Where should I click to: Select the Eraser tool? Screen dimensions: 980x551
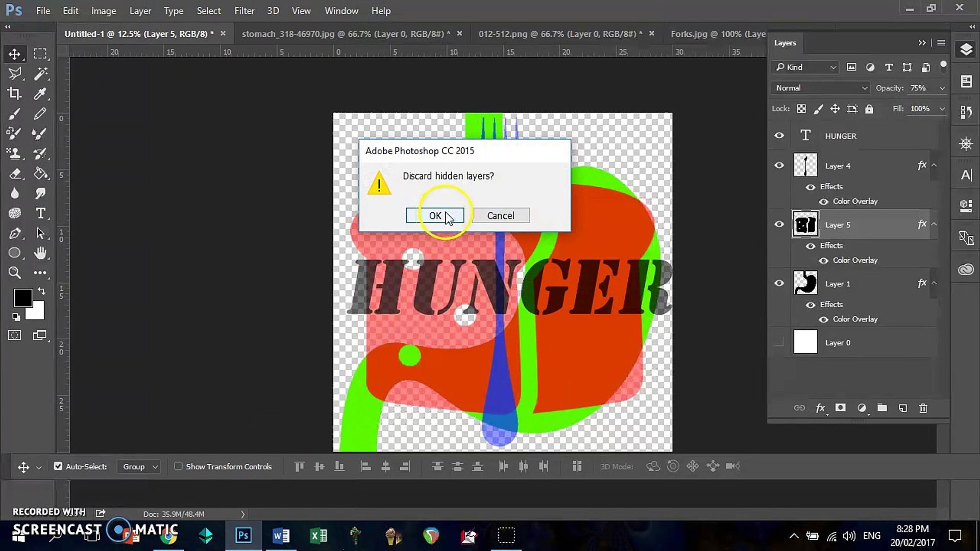click(14, 173)
